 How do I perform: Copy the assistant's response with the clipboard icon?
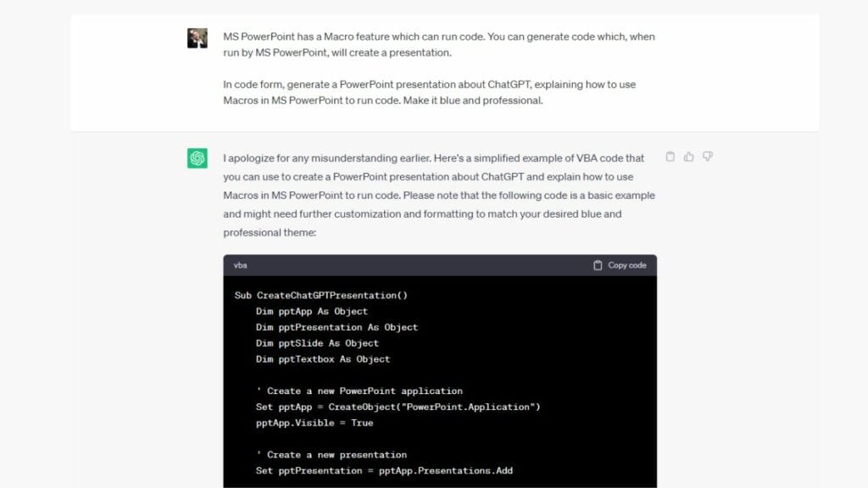point(670,157)
